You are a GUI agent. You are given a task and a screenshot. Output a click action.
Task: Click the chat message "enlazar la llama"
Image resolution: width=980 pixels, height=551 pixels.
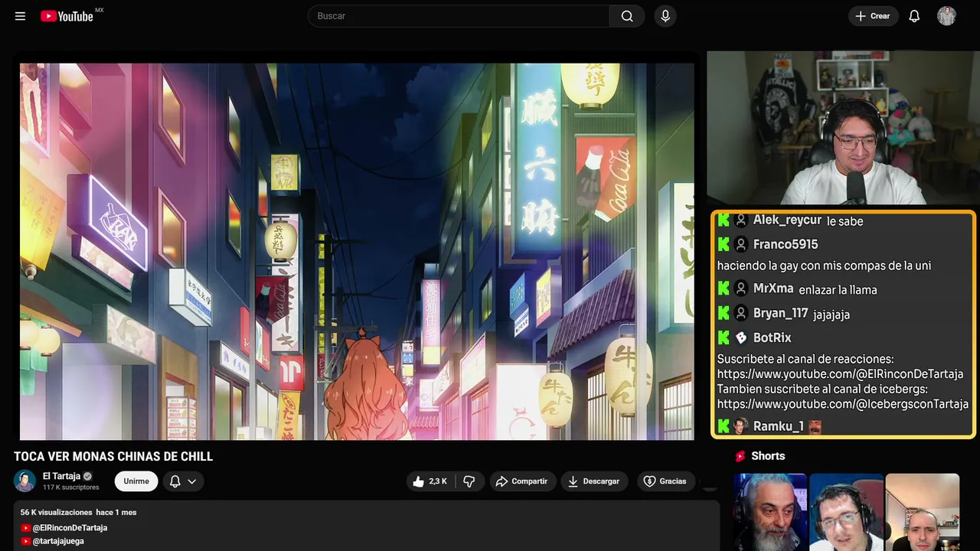tap(838, 290)
